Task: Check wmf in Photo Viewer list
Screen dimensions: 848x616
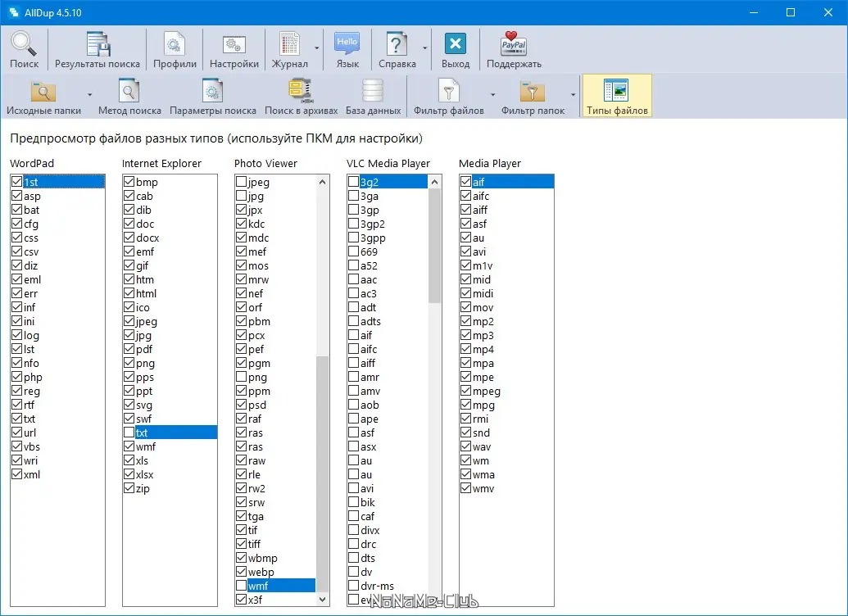Action: tap(241, 586)
